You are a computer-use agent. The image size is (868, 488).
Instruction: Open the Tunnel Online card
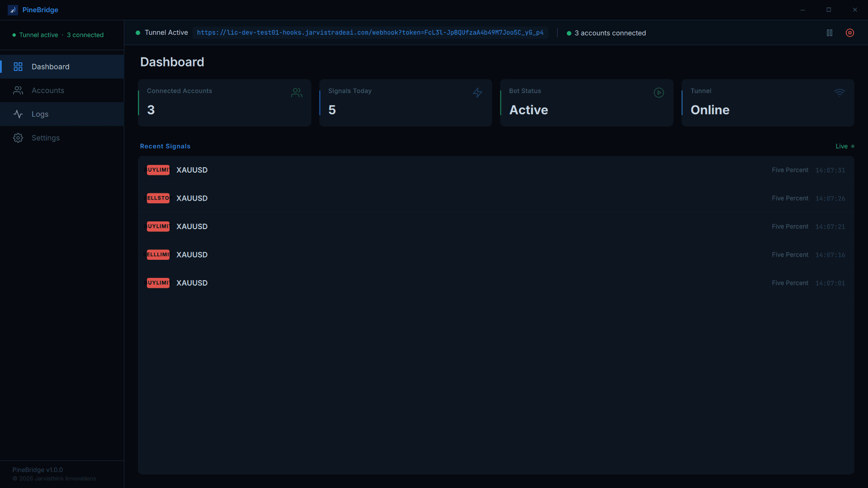click(x=768, y=103)
